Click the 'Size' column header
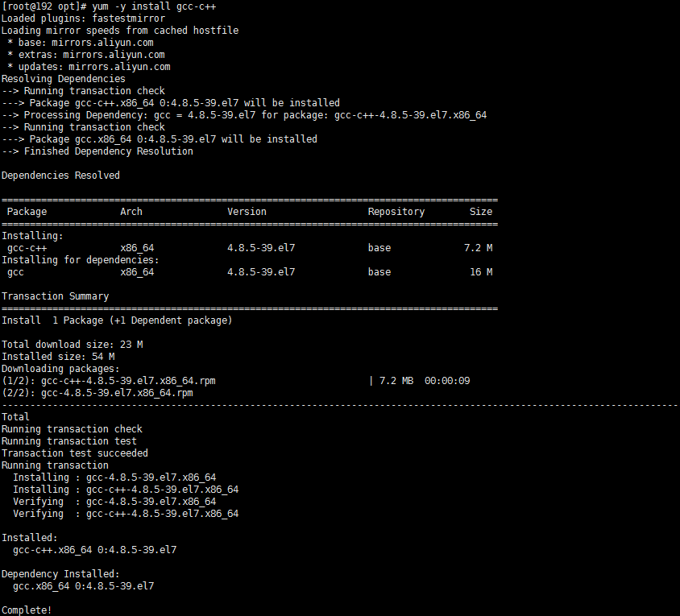This screenshot has height=616, width=680. (x=480, y=211)
